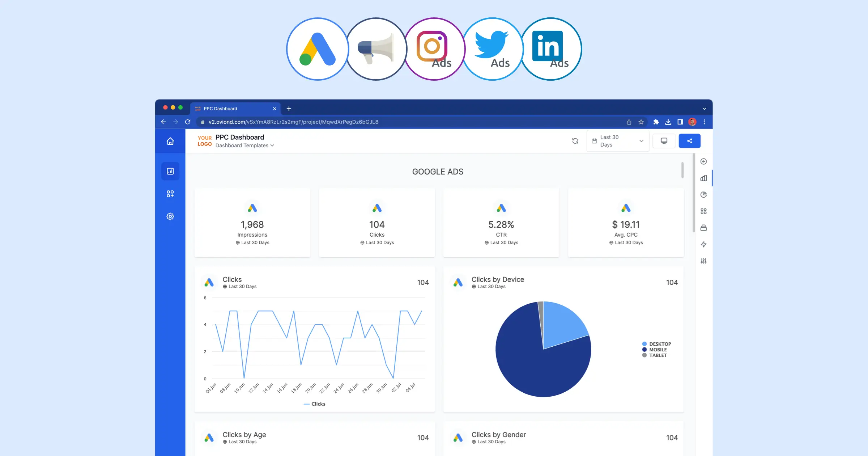868x456 pixels.
Task: Click the Clicks by Age widget title
Action: point(244,435)
